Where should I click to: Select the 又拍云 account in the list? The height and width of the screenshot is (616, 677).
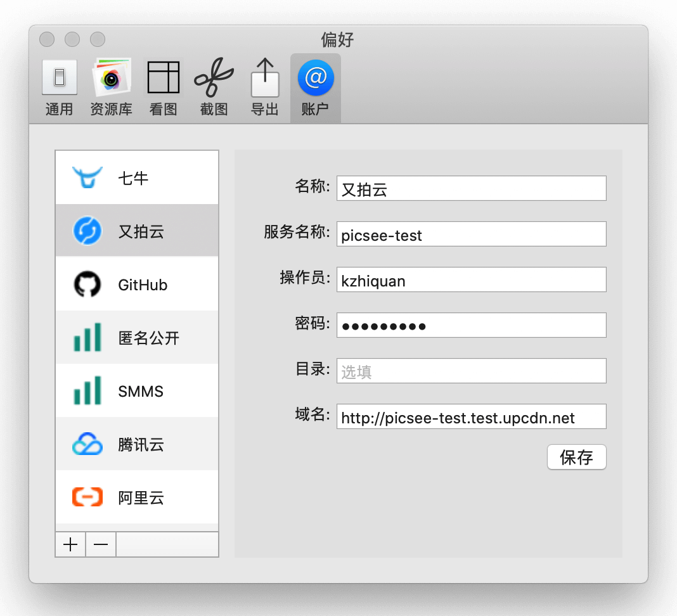pyautogui.click(x=137, y=231)
